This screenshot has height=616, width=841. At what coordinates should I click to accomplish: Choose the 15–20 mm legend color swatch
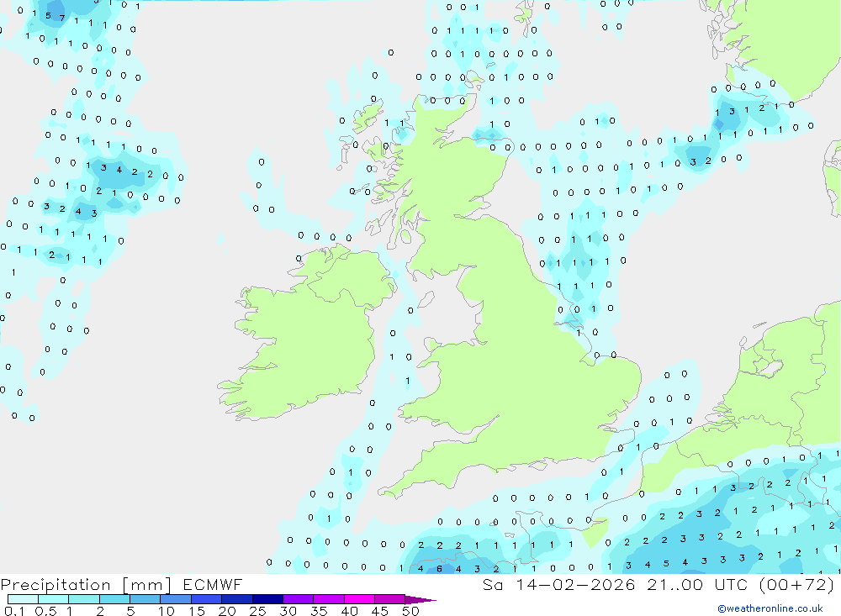coord(206,599)
